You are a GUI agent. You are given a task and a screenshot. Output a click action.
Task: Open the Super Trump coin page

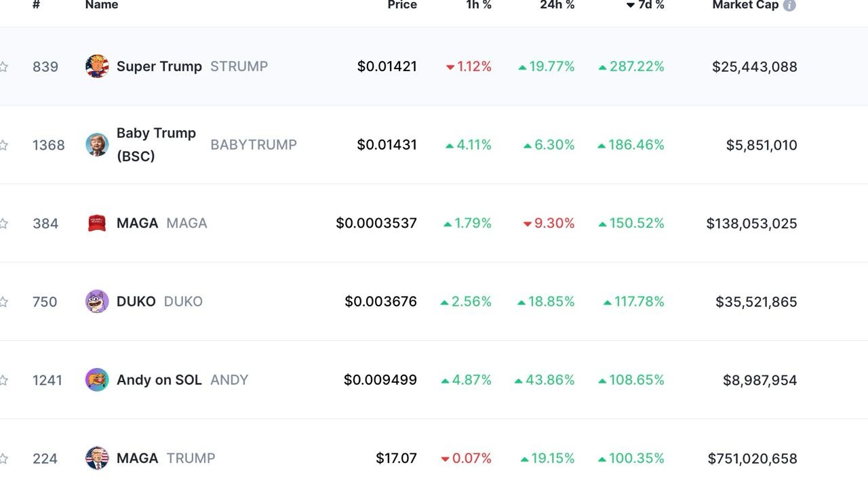tap(159, 66)
